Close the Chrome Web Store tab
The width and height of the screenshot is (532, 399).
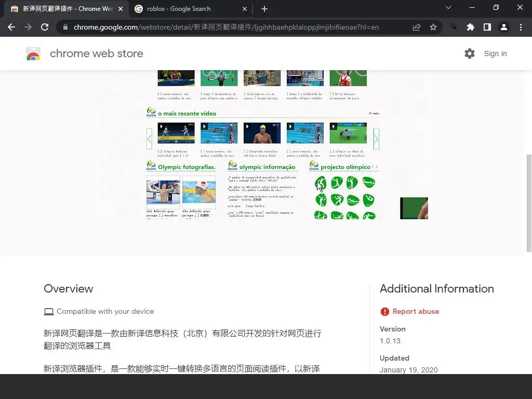pyautogui.click(x=121, y=9)
